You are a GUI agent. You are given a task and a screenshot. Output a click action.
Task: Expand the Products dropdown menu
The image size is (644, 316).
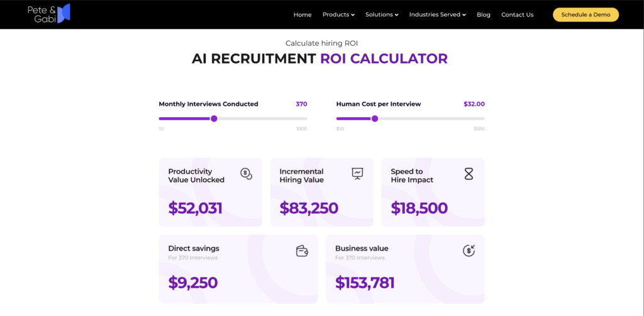(338, 15)
